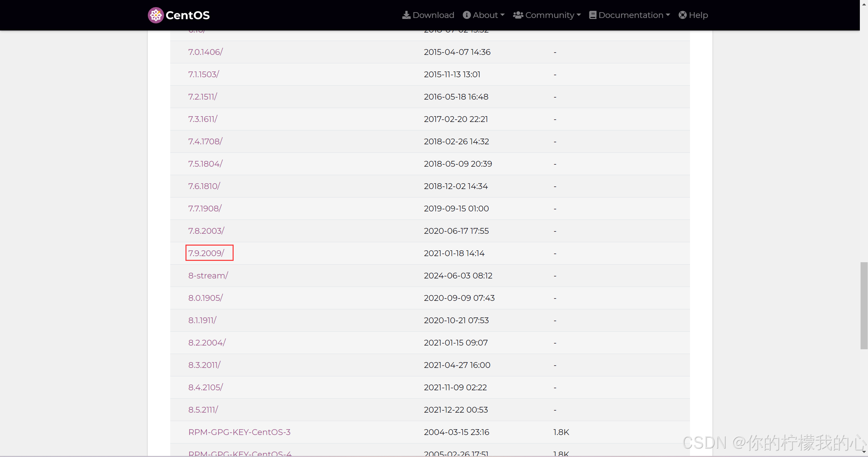This screenshot has width=868, height=457.
Task: Open the 7.6.1810/ directory link
Action: tap(204, 186)
